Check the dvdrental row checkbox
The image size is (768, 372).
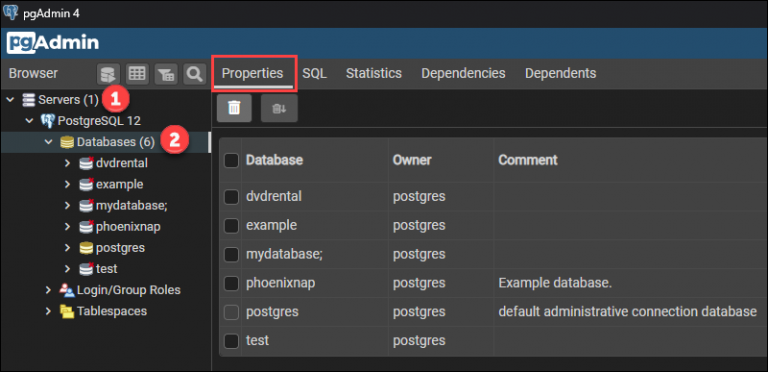coord(231,197)
